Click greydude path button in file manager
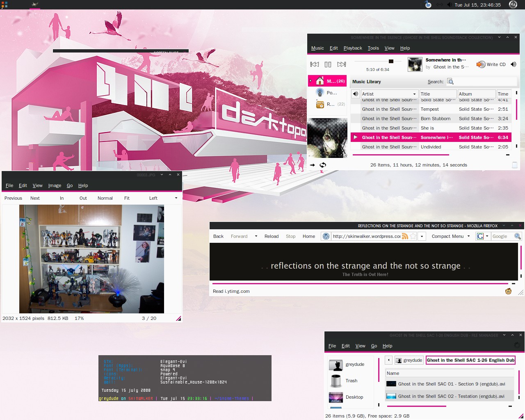This screenshot has width=525, height=420. click(x=409, y=360)
